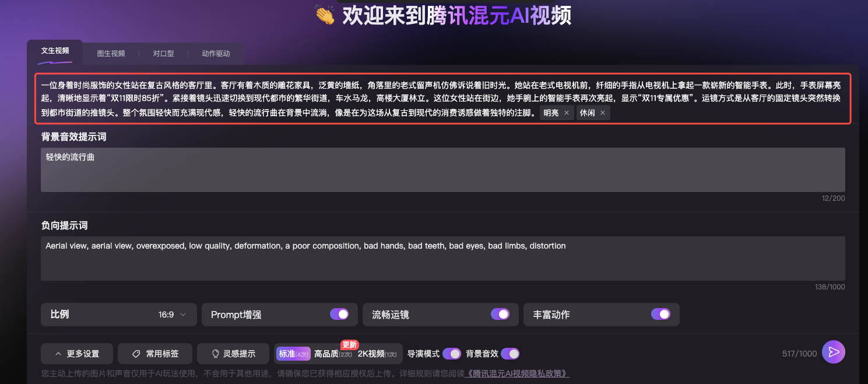Click the 12/200 counter under sound prompt
Viewport: 868px width, 384px height.
[x=833, y=198]
